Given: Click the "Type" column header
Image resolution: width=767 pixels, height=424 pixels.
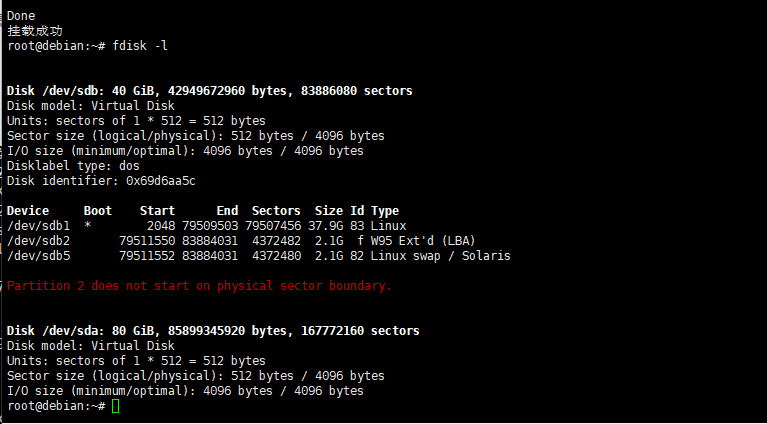Looking at the screenshot, I should [x=385, y=211].
